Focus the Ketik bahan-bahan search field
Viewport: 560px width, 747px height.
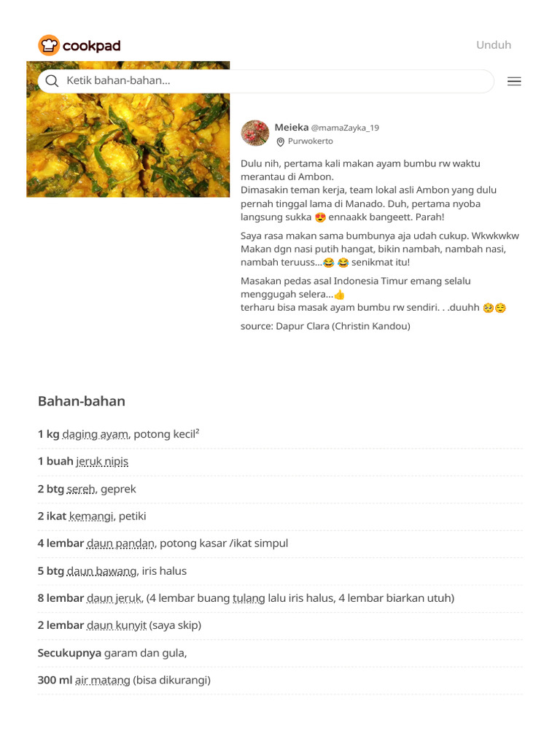[265, 81]
